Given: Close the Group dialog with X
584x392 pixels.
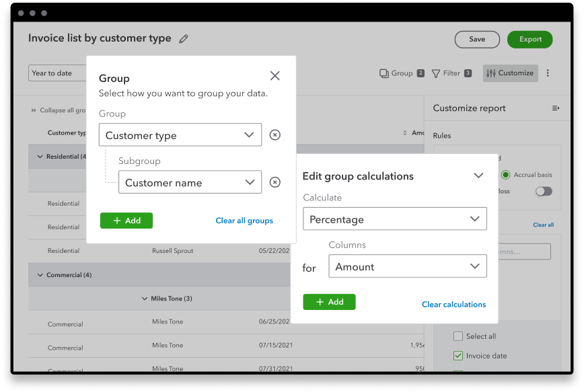Looking at the screenshot, I should pyautogui.click(x=275, y=76).
